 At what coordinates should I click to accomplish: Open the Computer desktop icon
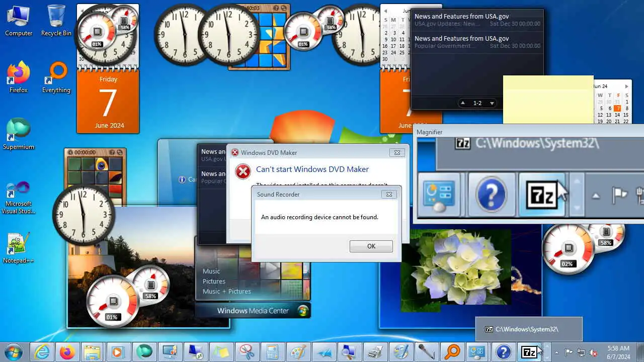pyautogui.click(x=19, y=20)
